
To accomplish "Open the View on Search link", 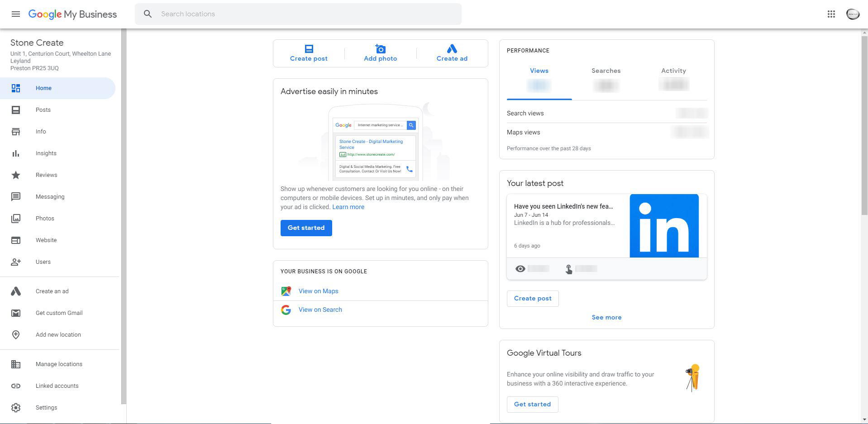I will [320, 310].
